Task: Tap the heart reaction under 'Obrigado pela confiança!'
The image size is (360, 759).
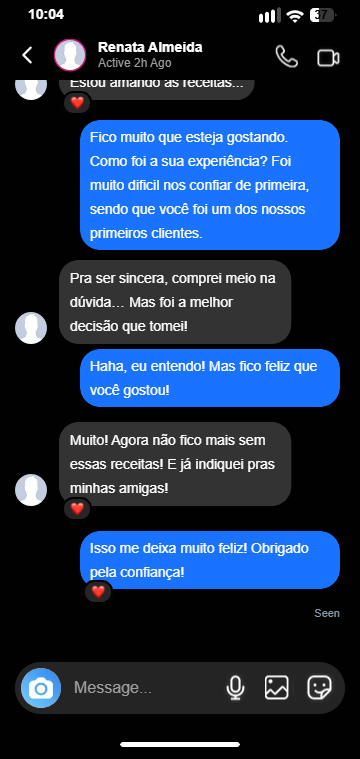Action: click(98, 592)
